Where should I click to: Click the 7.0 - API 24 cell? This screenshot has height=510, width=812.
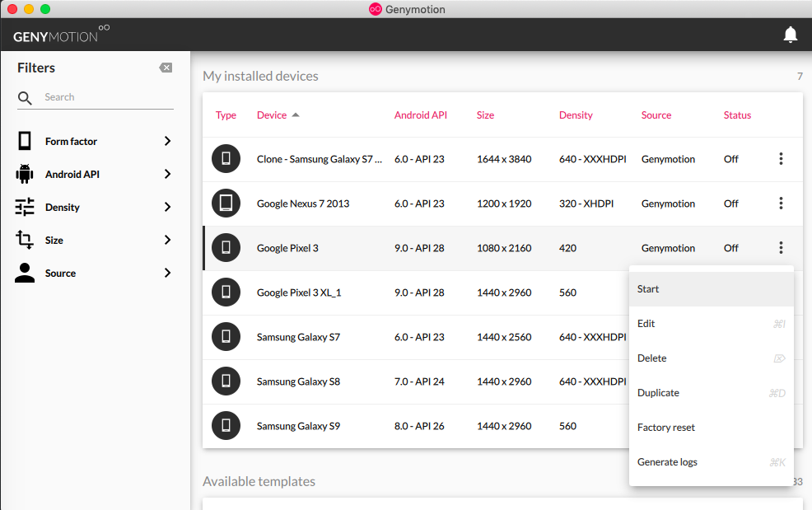point(419,381)
